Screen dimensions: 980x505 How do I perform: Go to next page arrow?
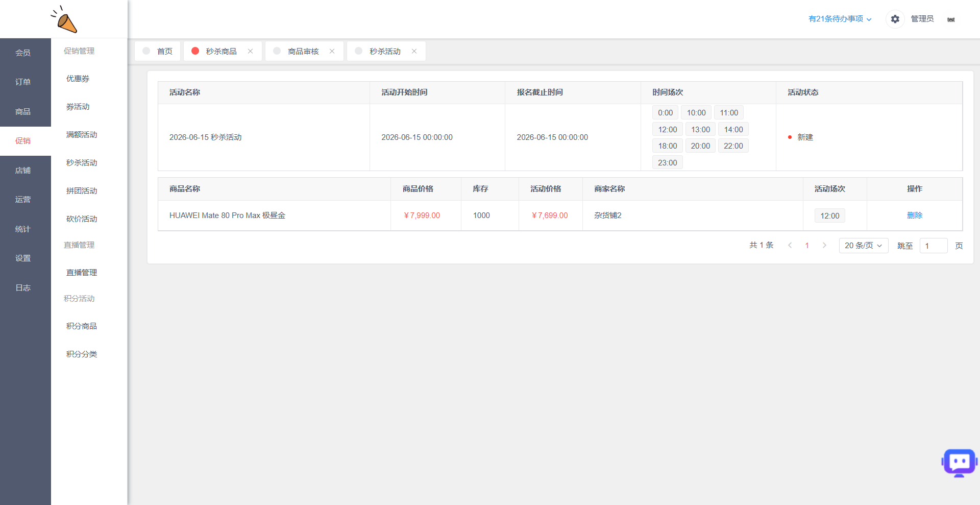pyautogui.click(x=824, y=246)
